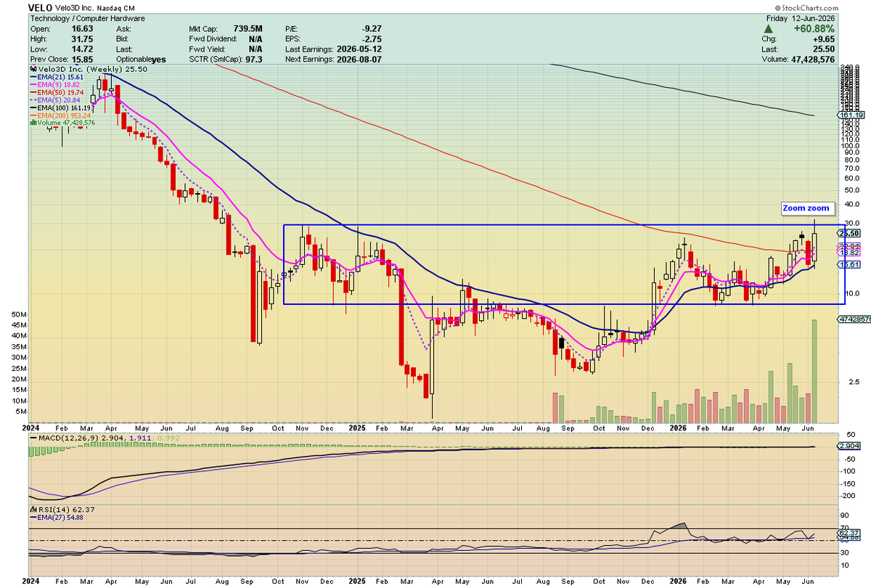Image resolution: width=871 pixels, height=588 pixels.
Task: Click the P/E value -9.27
Action: coord(373,28)
